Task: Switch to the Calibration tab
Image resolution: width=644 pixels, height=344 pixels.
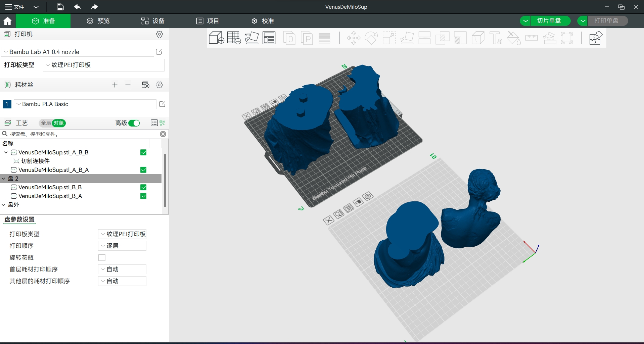Action: pyautogui.click(x=263, y=21)
